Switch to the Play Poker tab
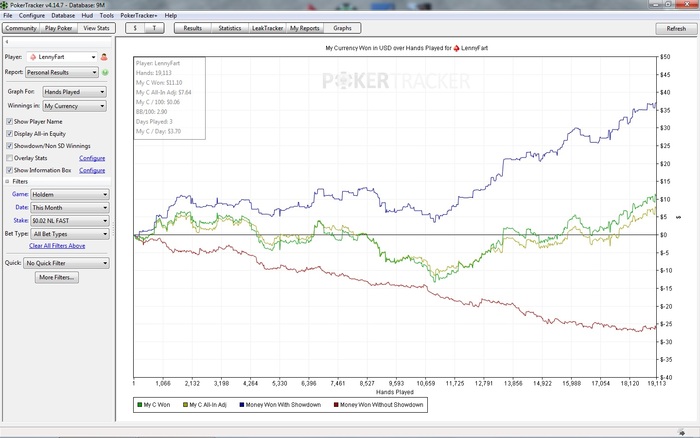The width and height of the screenshot is (700, 438). 58,28
